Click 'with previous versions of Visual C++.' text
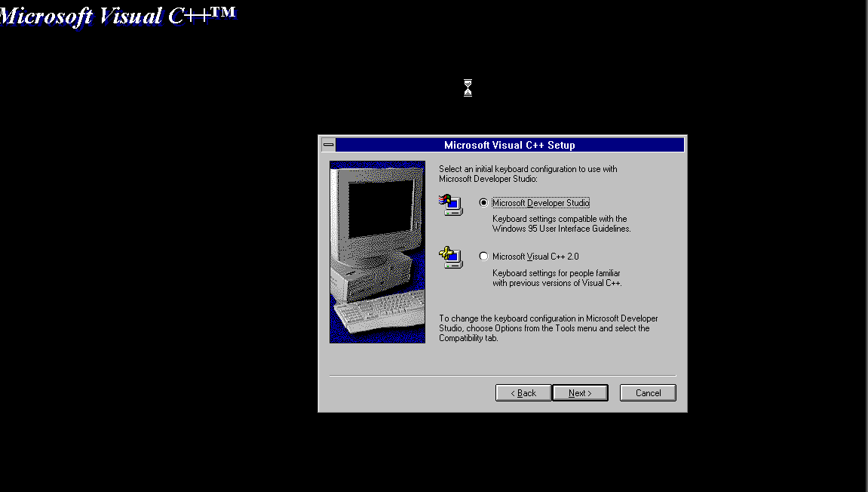 pyautogui.click(x=557, y=283)
